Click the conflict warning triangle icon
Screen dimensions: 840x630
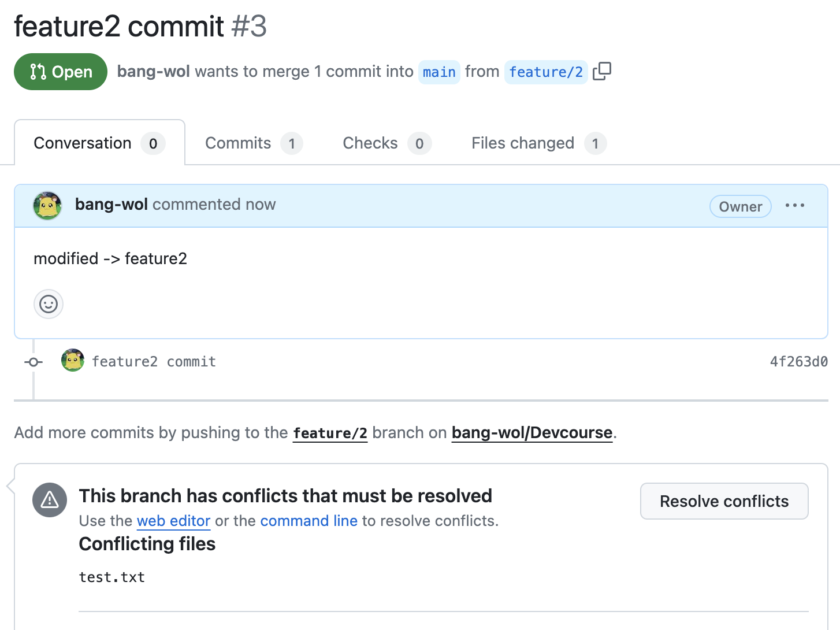point(50,500)
